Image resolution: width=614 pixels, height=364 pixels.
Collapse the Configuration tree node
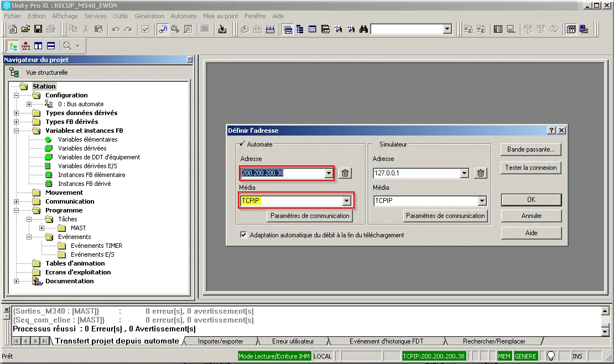click(x=16, y=95)
